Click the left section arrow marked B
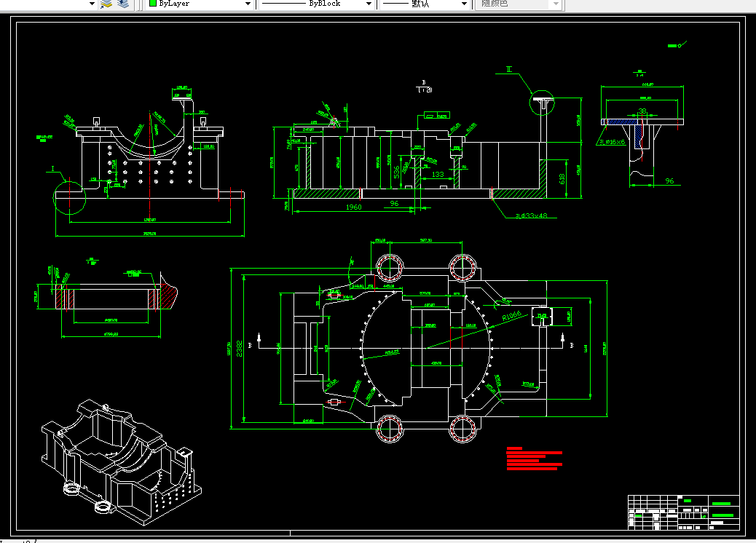This screenshot has width=756, height=543. point(259,340)
